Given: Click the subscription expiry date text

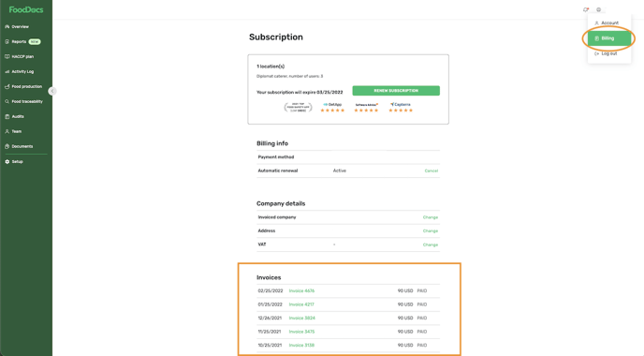Looking at the screenshot, I should pyautogui.click(x=300, y=93).
